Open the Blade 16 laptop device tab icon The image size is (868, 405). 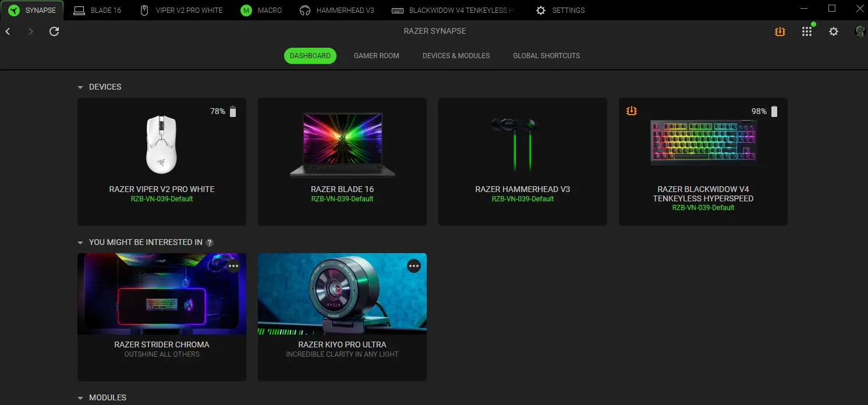click(x=80, y=10)
